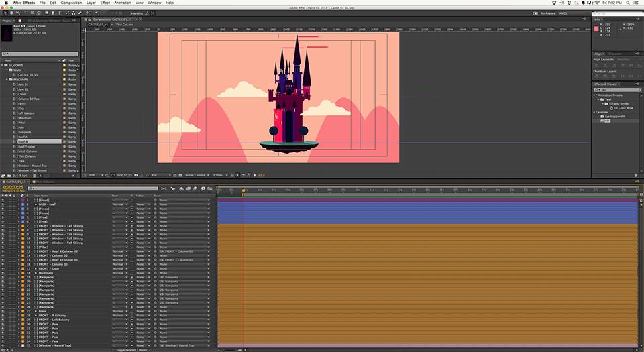Toggle visibility of layer 7 FRONT Window
This screenshot has height=352, width=644.
pyautogui.click(x=3, y=226)
